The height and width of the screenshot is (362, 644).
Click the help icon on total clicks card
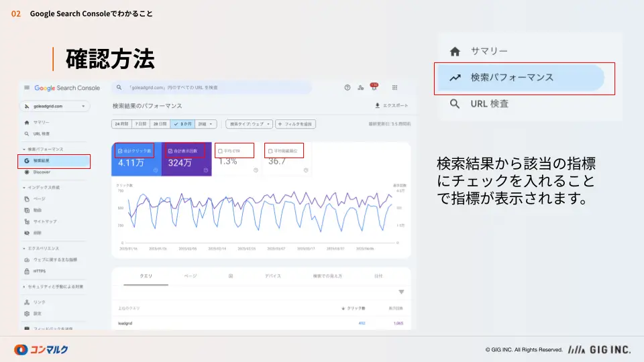(156, 170)
